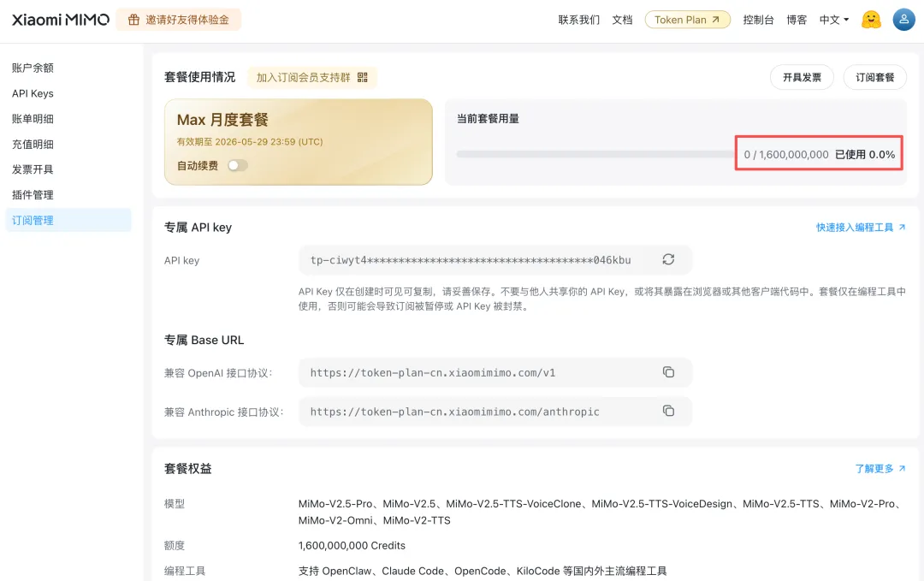Open the 账户余额 sidebar item
924x581 pixels.
tap(33, 68)
